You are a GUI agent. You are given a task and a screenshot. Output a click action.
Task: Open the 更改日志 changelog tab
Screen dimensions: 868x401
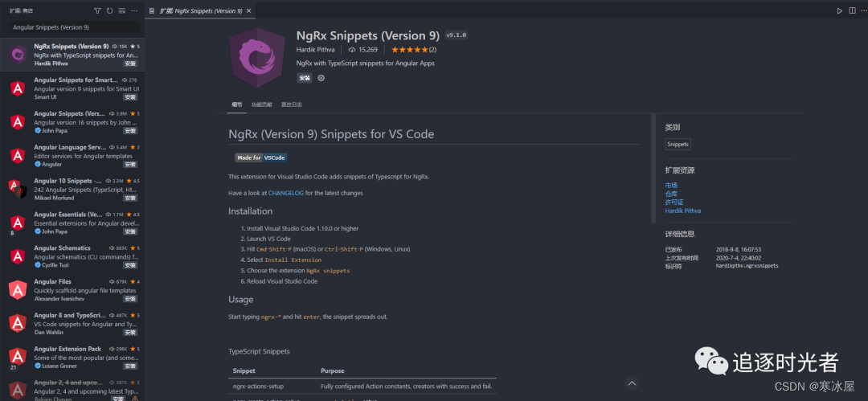[x=292, y=104]
